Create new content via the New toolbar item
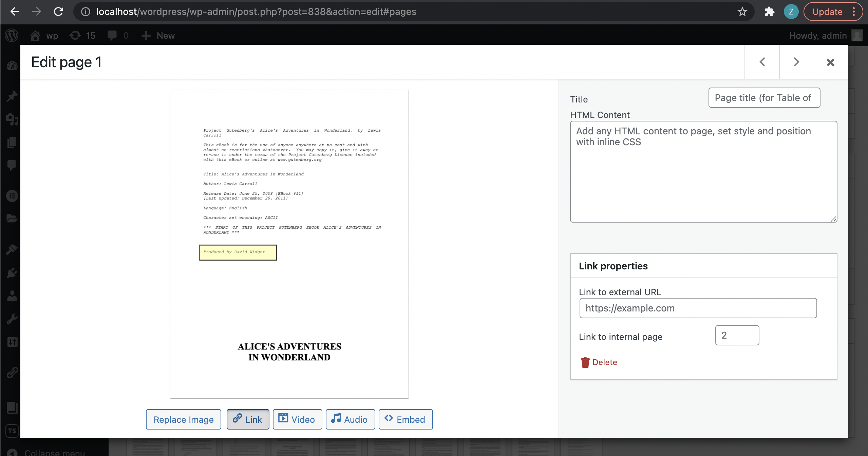 point(159,35)
